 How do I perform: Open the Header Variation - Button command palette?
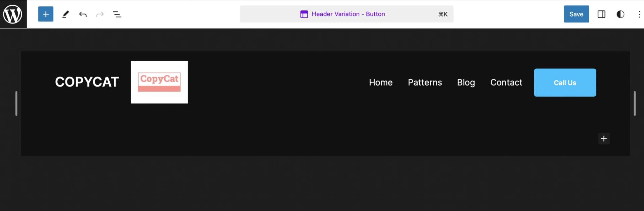coord(348,14)
